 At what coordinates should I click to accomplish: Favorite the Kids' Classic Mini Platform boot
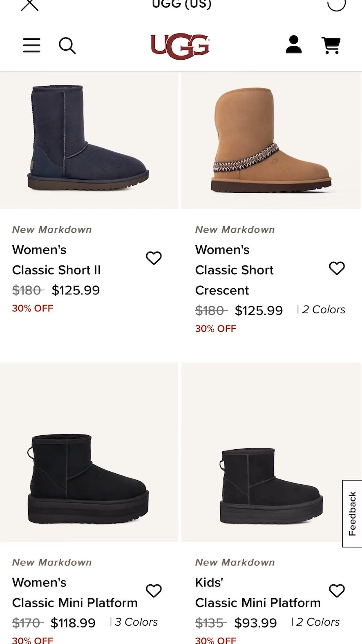coord(337,591)
